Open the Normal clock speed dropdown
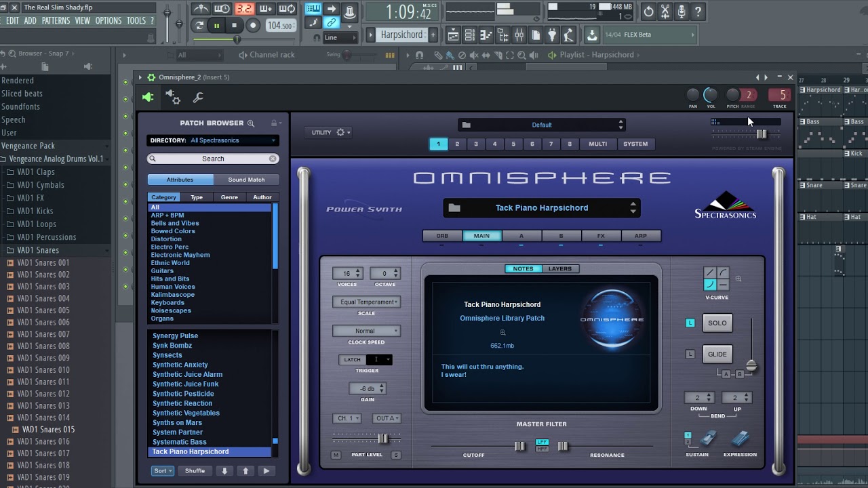Screen dimensions: 868x488 [x=366, y=331]
